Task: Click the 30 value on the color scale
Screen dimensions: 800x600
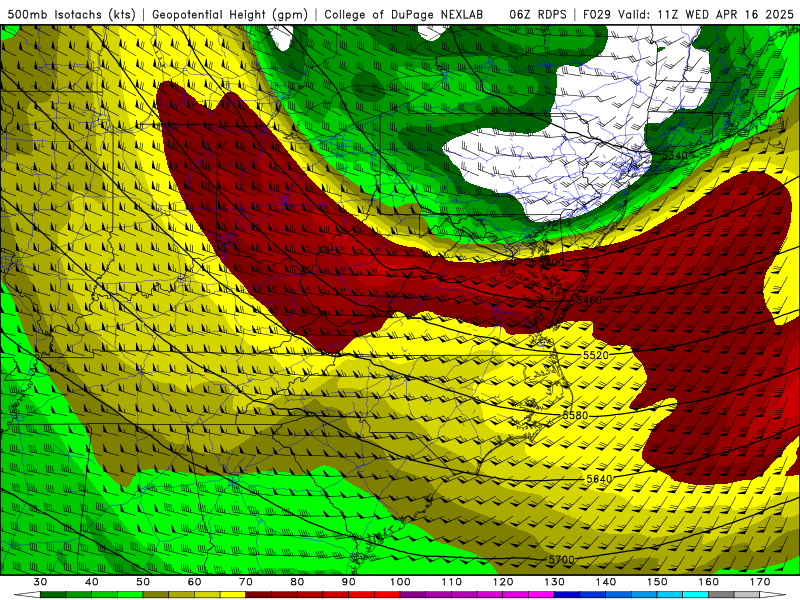Action: point(40,582)
